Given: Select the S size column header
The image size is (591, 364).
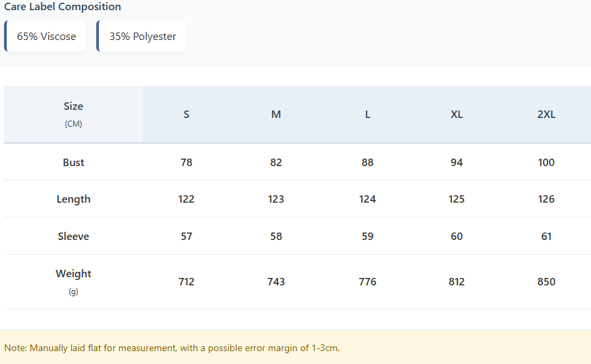Looking at the screenshot, I should point(186,115).
